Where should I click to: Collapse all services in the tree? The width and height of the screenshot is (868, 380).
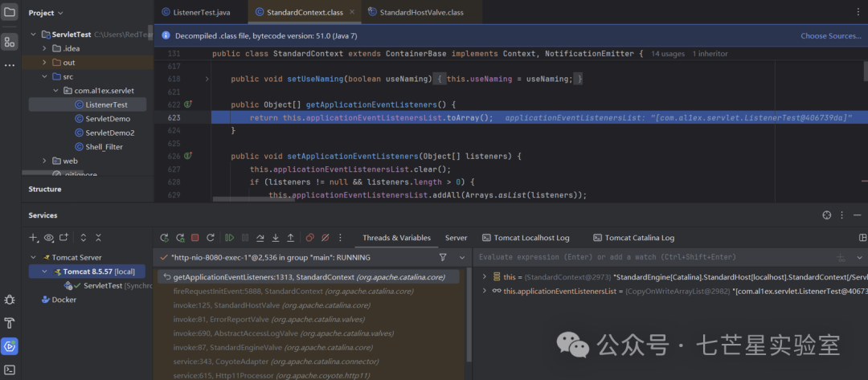[99, 238]
